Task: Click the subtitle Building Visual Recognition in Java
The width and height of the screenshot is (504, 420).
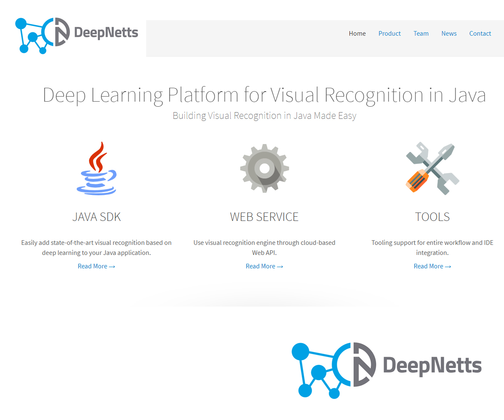Action: click(265, 116)
